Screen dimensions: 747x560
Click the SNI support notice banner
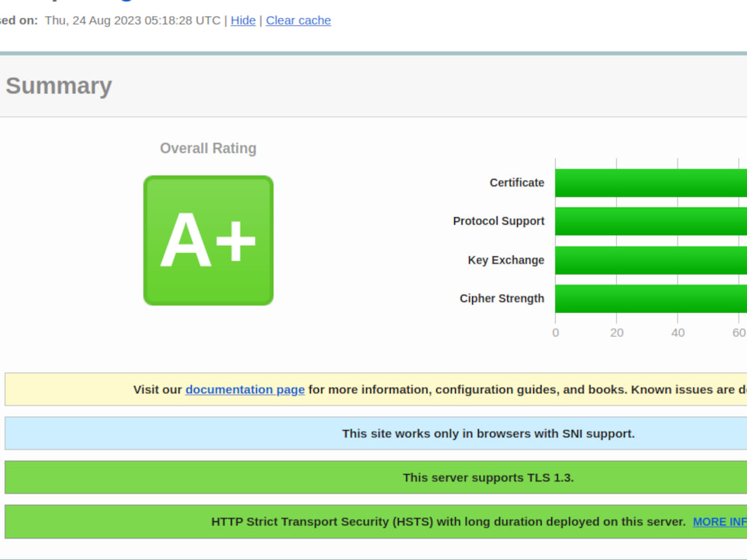pyautogui.click(x=488, y=433)
